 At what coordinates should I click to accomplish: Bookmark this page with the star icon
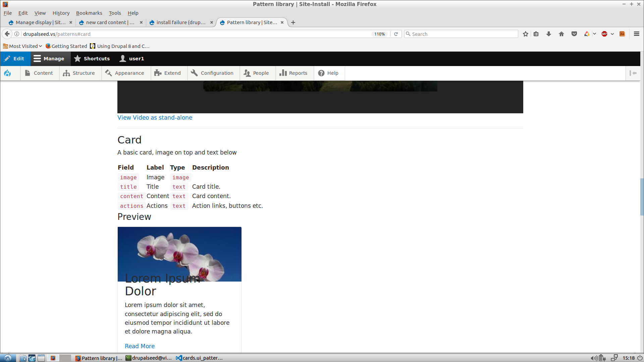[526, 34]
